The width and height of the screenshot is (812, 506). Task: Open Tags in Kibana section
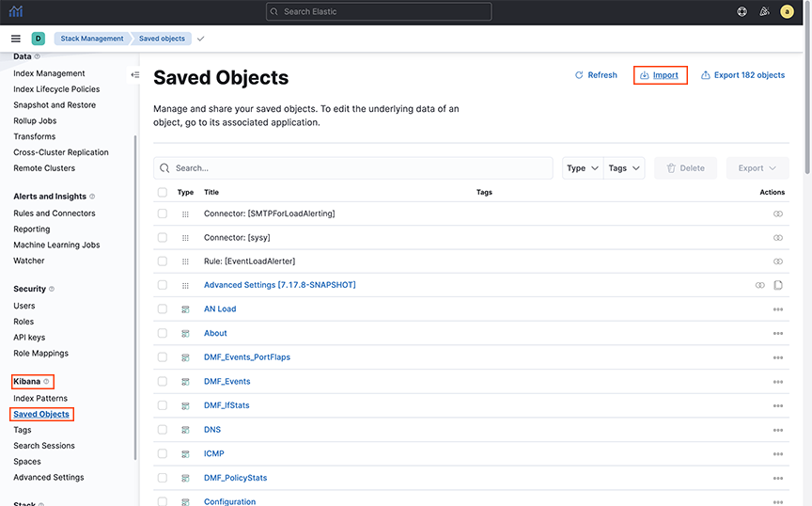pyautogui.click(x=23, y=430)
